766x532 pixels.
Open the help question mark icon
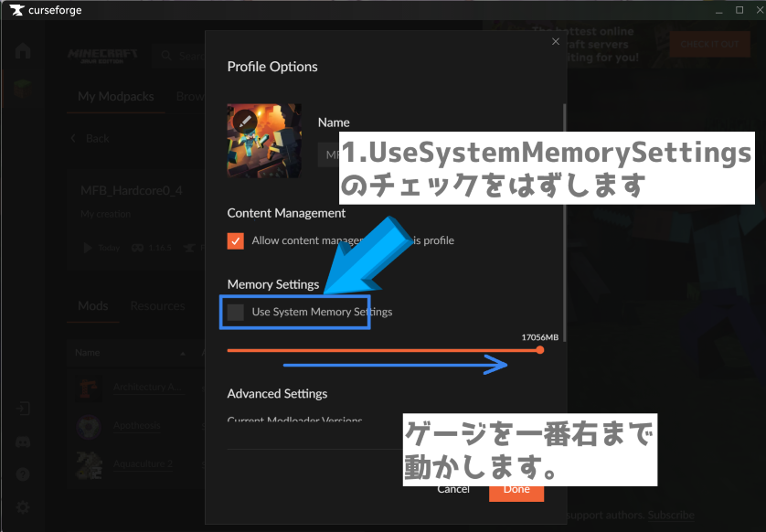pos(23,474)
